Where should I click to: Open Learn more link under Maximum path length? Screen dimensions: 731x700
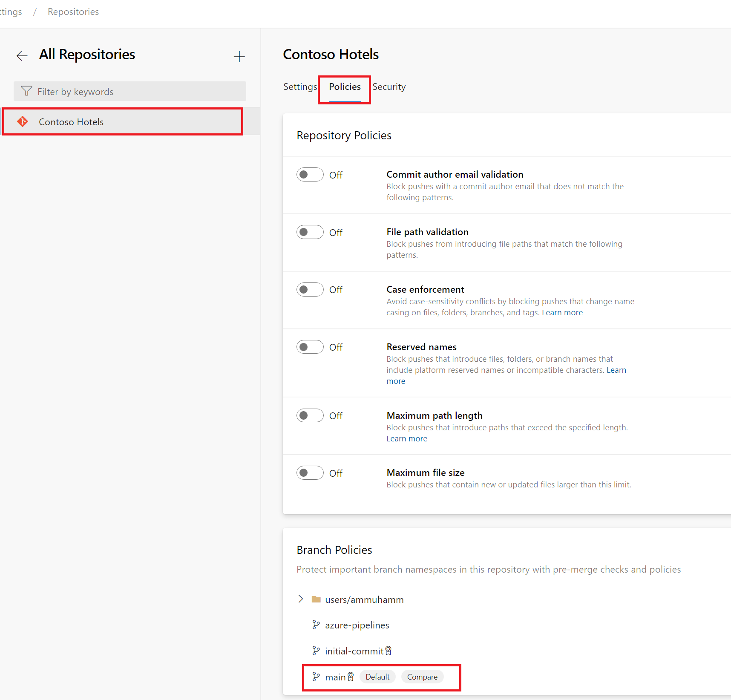click(x=407, y=439)
